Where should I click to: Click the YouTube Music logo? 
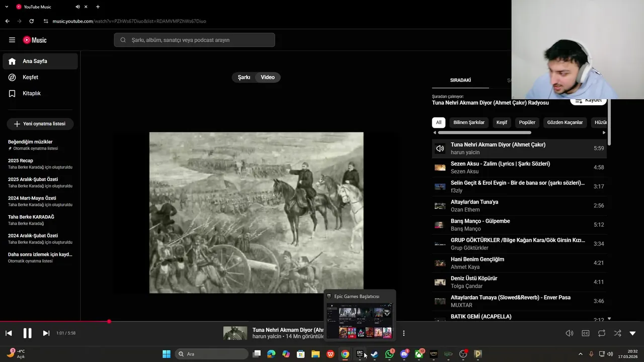point(35,40)
